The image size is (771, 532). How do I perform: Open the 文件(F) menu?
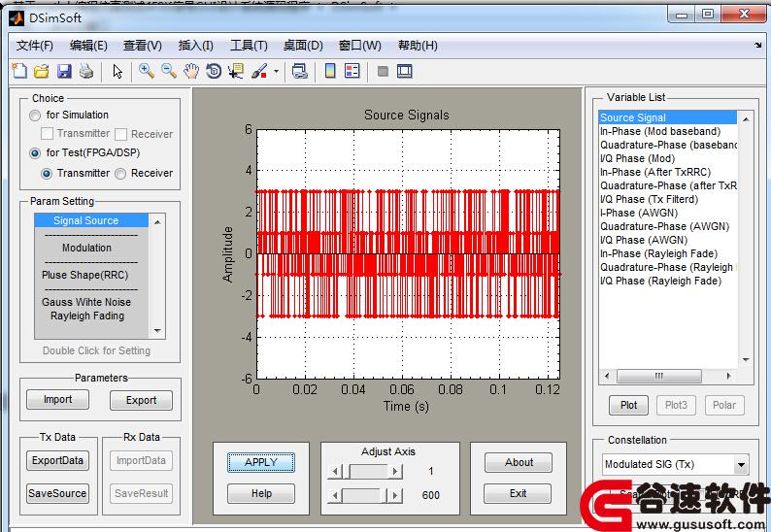coord(34,46)
